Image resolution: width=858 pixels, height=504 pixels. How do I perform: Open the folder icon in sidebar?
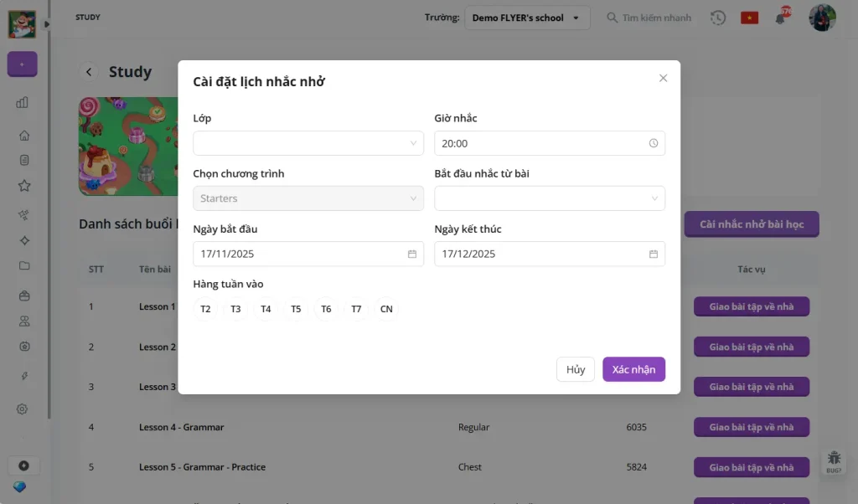[23, 266]
